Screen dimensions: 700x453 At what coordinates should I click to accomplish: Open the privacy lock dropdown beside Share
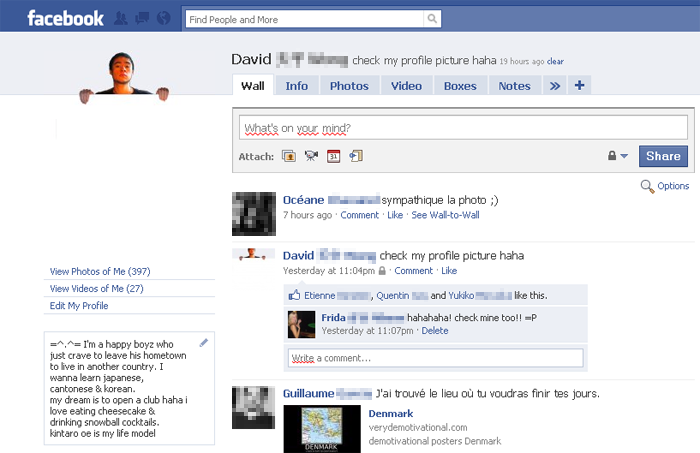click(x=617, y=156)
